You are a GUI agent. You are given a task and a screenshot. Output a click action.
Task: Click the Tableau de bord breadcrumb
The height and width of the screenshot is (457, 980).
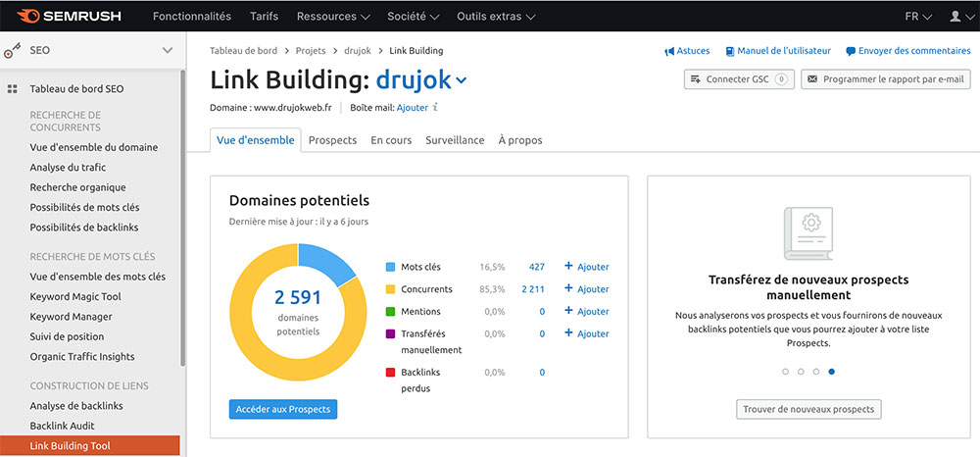[243, 51]
